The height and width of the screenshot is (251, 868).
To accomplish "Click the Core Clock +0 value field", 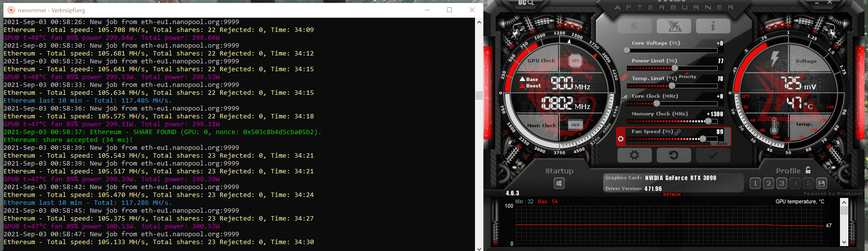I will (x=720, y=96).
